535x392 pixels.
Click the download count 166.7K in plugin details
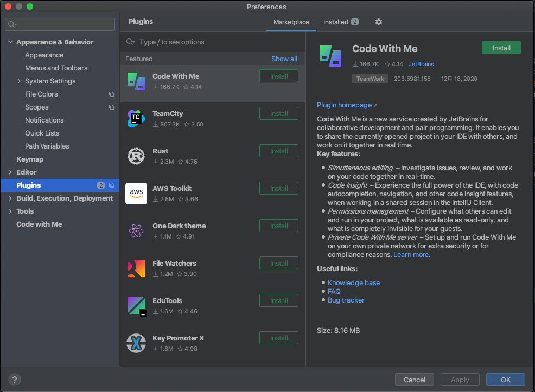[x=366, y=64]
